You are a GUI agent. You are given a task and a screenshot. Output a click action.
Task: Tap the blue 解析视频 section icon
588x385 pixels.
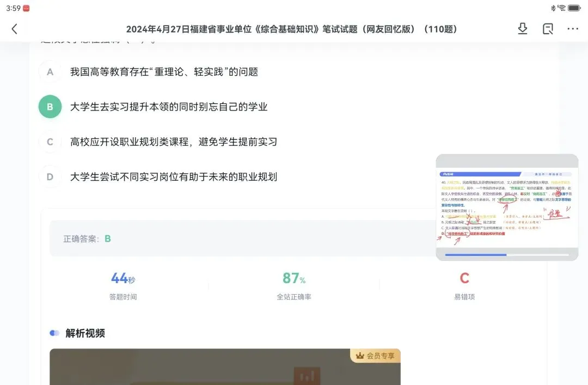[55, 333]
